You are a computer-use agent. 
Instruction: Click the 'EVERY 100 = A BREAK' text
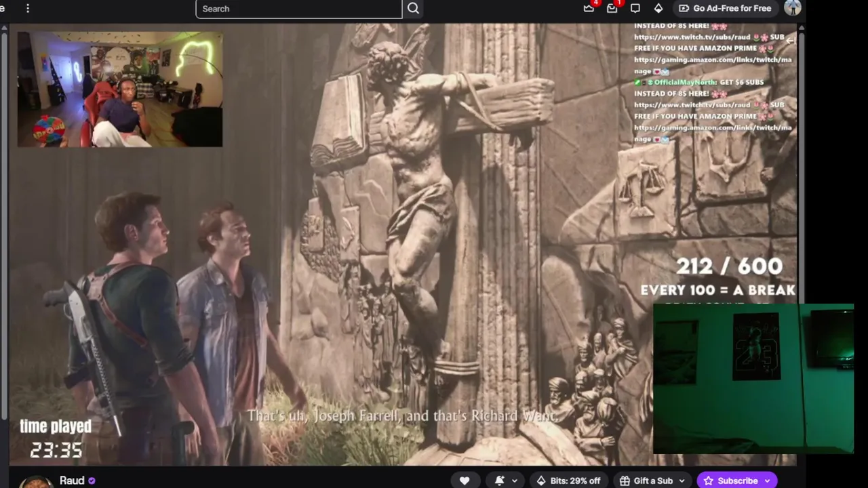[x=718, y=290]
